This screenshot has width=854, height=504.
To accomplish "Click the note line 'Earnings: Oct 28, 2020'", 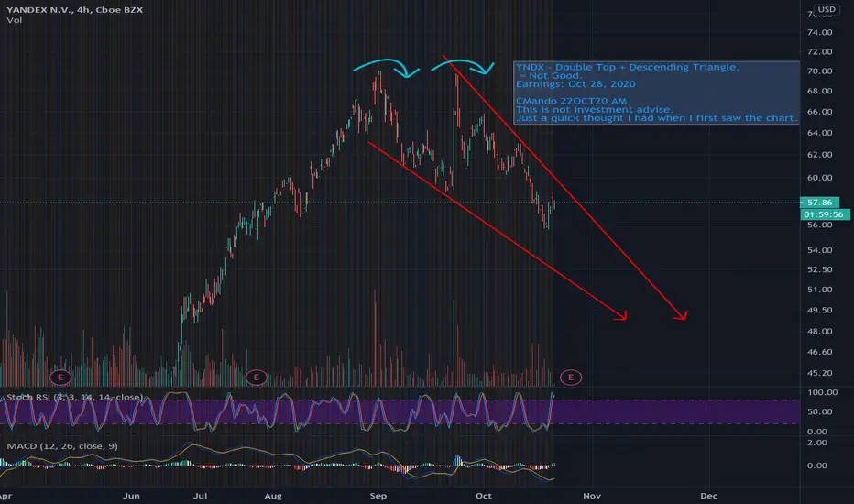I will [x=575, y=84].
